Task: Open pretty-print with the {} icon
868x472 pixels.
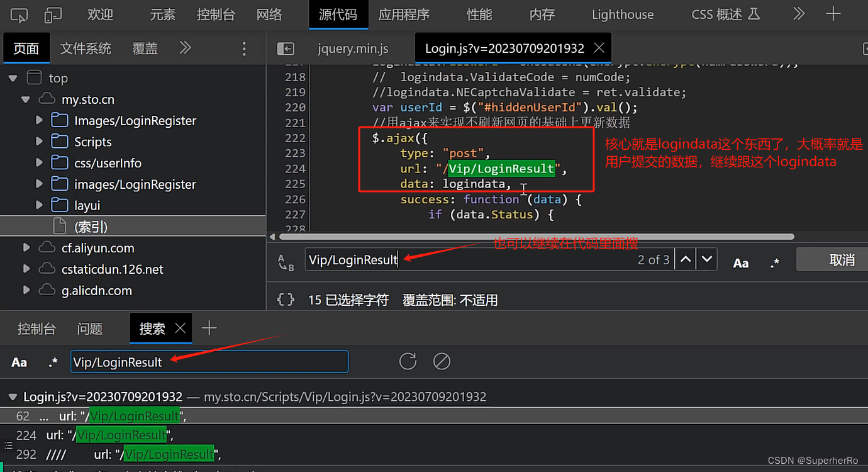Action: (x=285, y=300)
